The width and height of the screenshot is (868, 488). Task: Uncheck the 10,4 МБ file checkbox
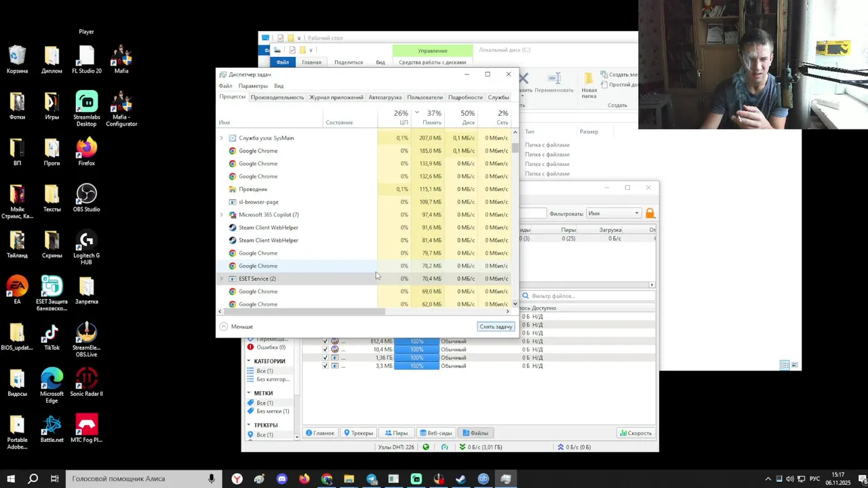(325, 349)
